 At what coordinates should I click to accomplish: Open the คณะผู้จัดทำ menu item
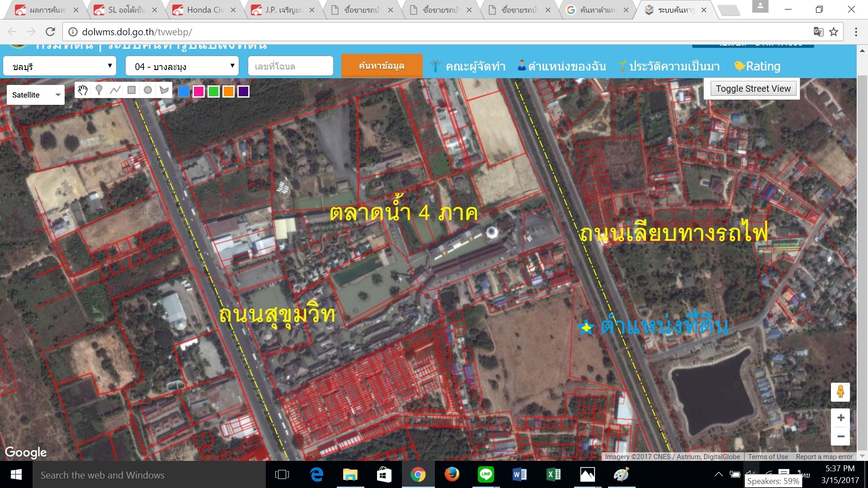pos(468,66)
